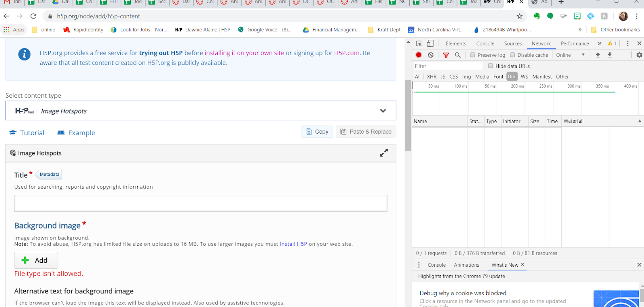Show more bookmarks chevron
The height and width of the screenshot is (307, 644).
(x=580, y=29)
